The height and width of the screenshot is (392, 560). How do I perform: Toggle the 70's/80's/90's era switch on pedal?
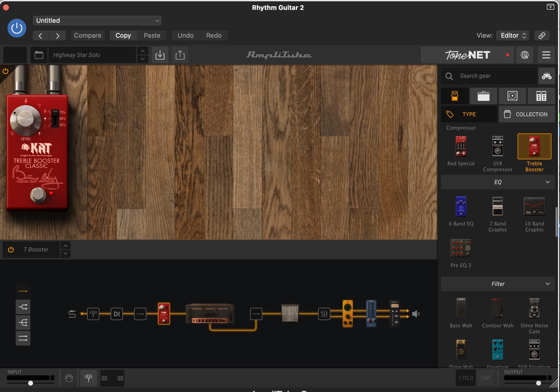tap(55, 118)
